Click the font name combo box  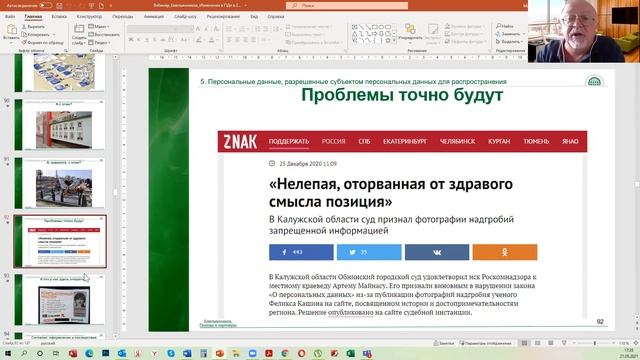[x=160, y=29]
